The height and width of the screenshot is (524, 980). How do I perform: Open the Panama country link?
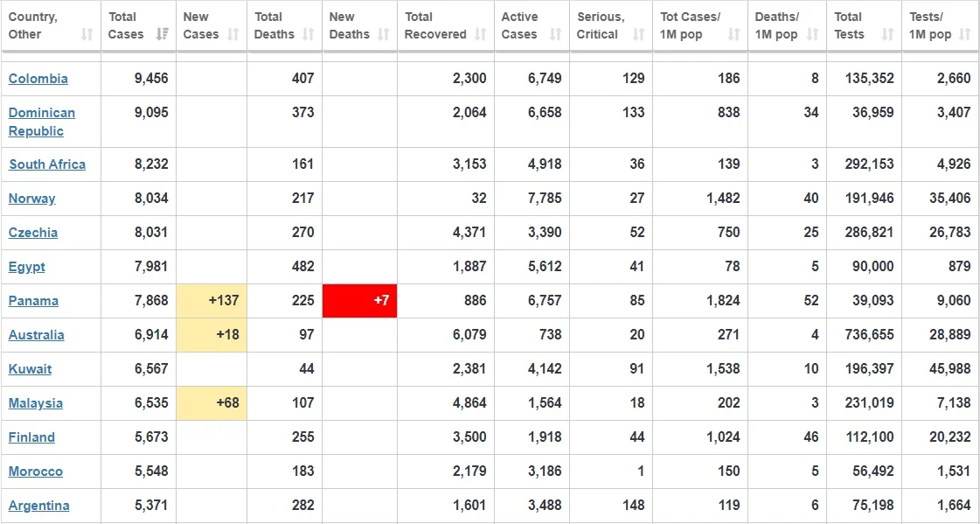[x=33, y=301]
